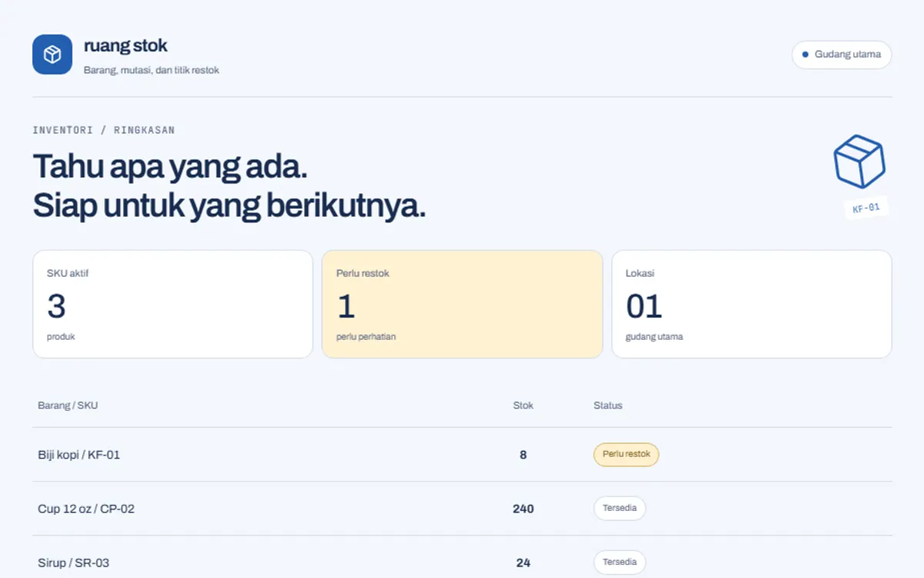
Task: Click the Tersedia badge for Cup 12 oz
Action: click(619, 509)
